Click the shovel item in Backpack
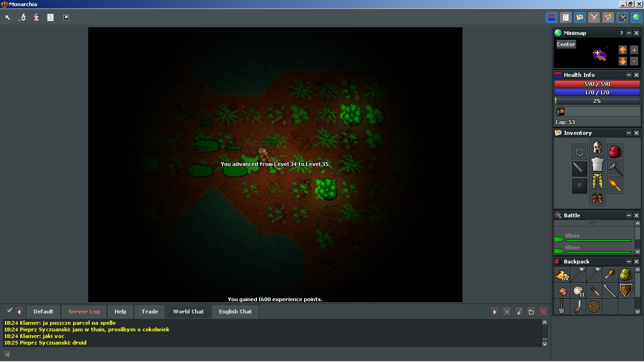 click(562, 306)
